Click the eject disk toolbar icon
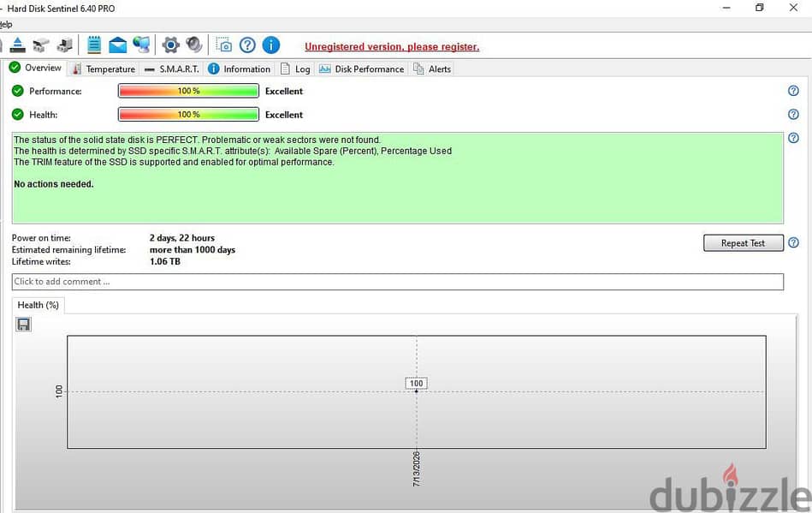This screenshot has height=513, width=812. tap(18, 45)
